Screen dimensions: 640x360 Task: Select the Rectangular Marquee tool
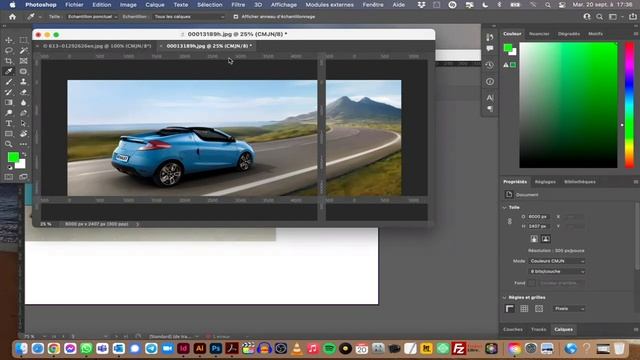coord(23,40)
